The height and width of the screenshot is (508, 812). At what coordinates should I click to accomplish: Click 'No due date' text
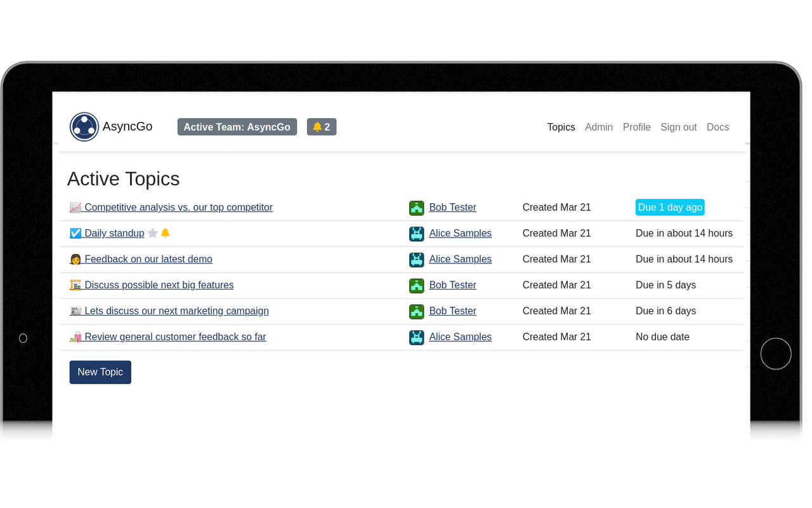tap(662, 337)
